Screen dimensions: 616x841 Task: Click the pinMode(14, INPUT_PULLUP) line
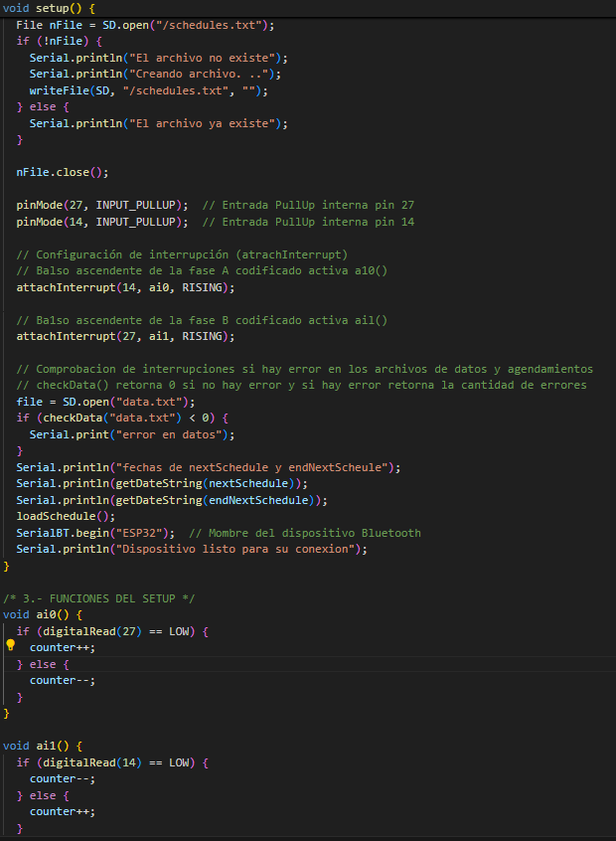[x=101, y=222]
